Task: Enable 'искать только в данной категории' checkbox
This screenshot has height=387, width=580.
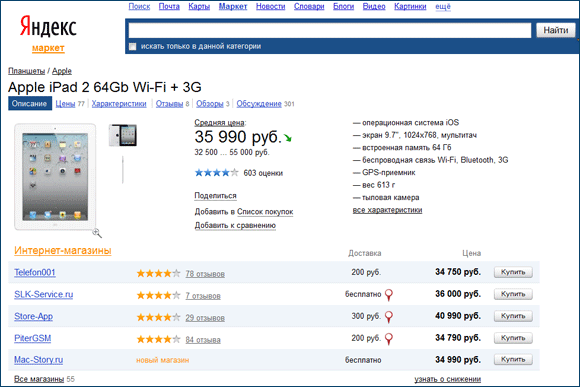Action: [132, 47]
